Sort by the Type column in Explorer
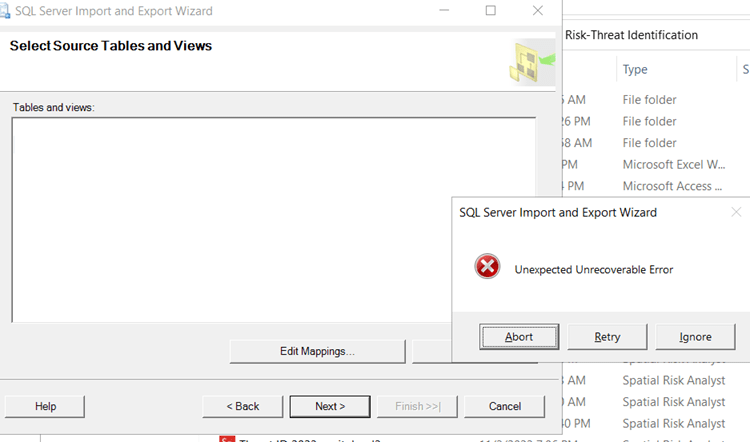The image size is (751, 443). pyautogui.click(x=635, y=69)
